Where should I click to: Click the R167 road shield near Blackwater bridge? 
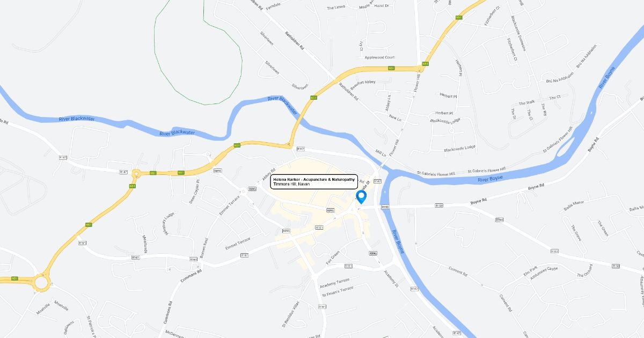(x=301, y=149)
